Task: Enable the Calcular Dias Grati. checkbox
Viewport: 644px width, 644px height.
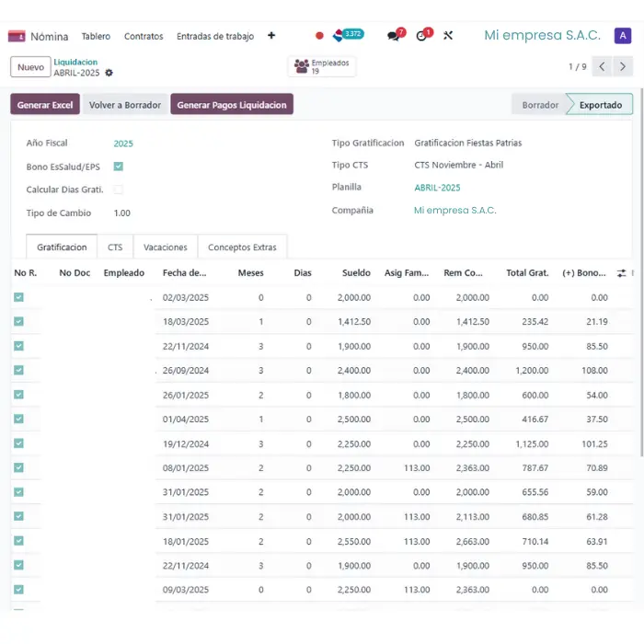Action: [x=118, y=190]
